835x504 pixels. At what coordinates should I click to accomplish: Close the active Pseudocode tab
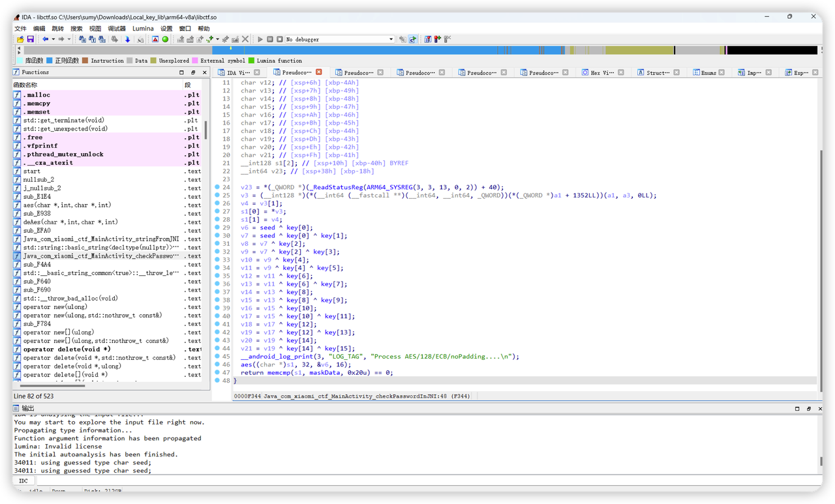click(x=318, y=72)
